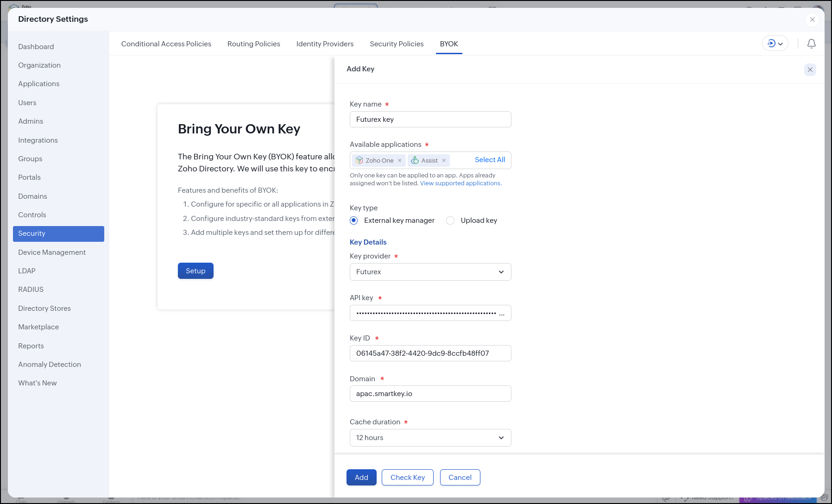Switch to Conditional Access Policies tab

[x=166, y=44]
